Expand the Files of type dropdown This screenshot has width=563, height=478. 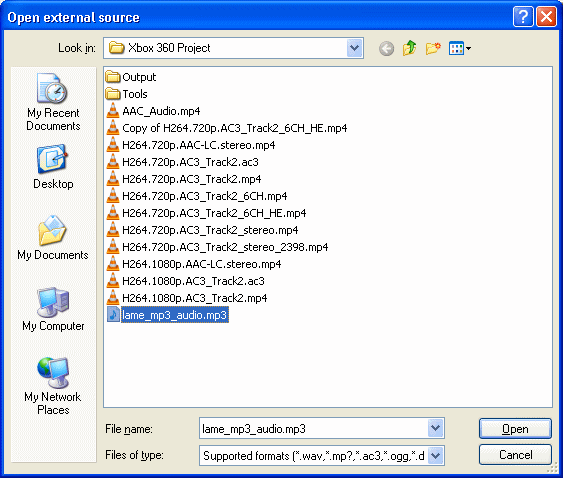point(435,455)
